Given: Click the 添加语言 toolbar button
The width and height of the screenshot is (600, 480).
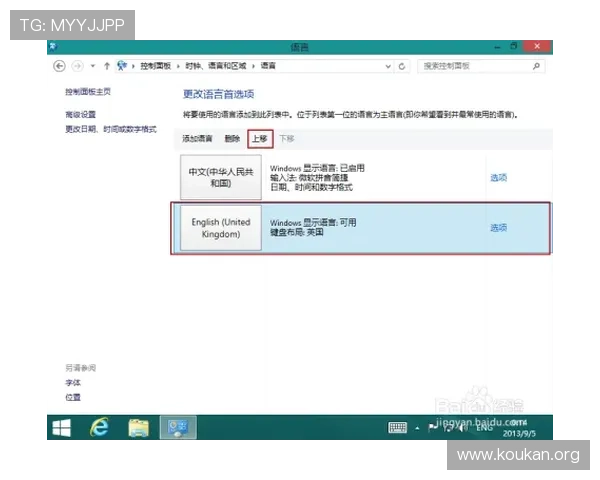Looking at the screenshot, I should [197, 139].
